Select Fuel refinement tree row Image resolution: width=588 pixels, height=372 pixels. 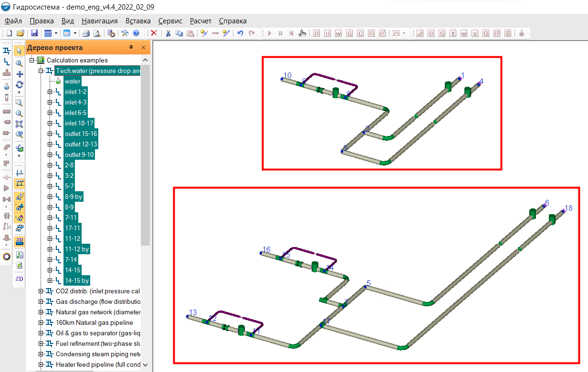98,343
